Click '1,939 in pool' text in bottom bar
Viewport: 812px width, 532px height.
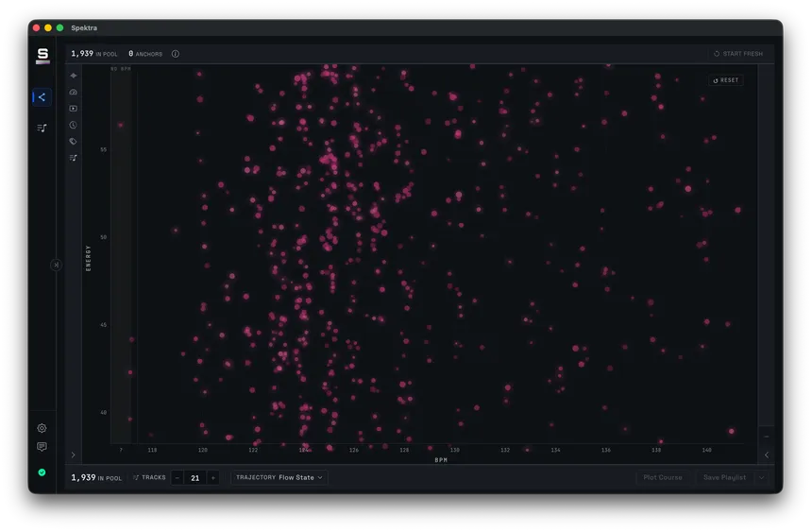click(96, 477)
